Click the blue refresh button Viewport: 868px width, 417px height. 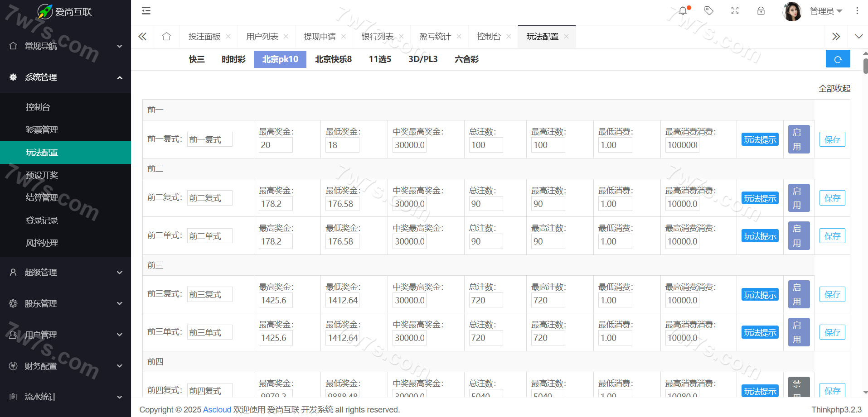pyautogui.click(x=838, y=59)
